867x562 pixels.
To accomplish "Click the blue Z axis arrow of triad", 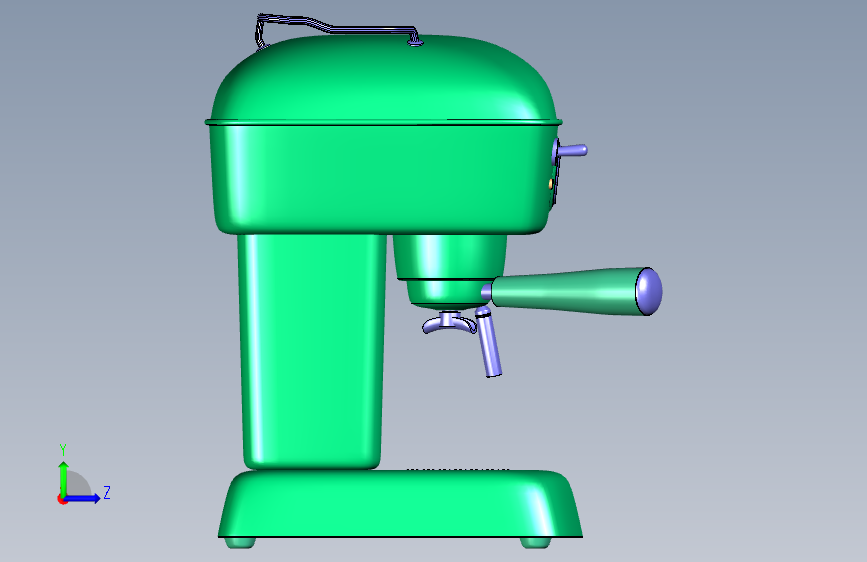I will (83, 498).
